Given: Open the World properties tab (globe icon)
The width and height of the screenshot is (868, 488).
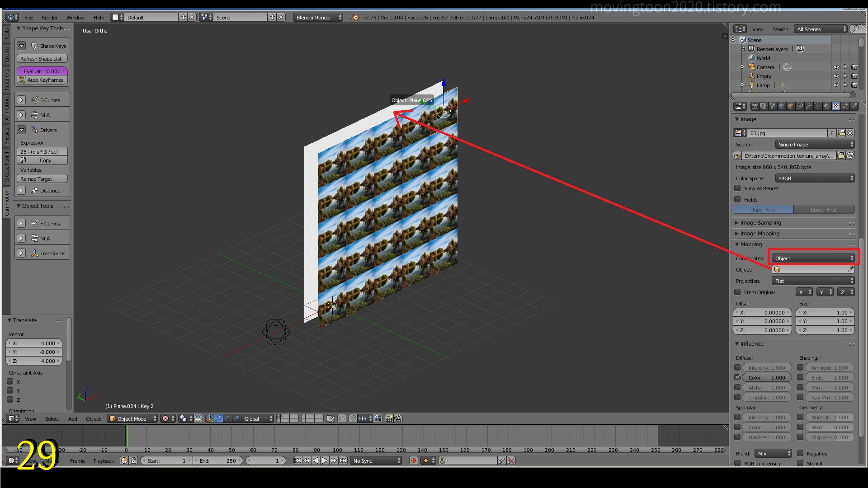Looking at the screenshot, I should [782, 106].
